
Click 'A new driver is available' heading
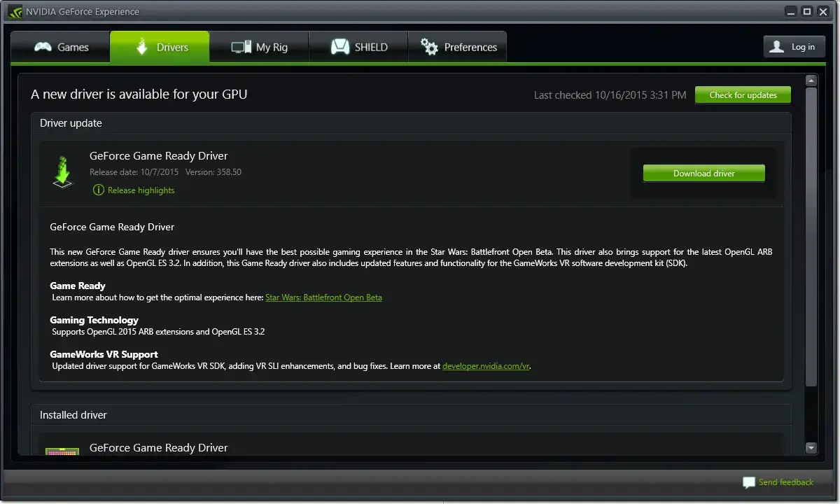139,94
